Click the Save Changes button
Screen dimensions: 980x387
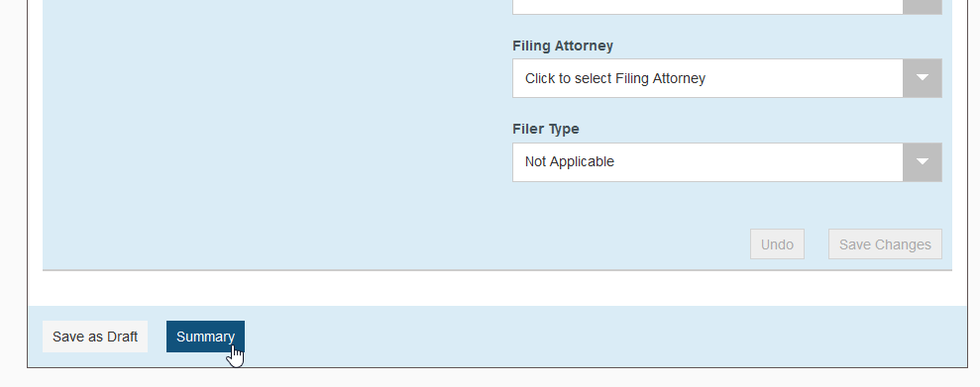click(885, 244)
